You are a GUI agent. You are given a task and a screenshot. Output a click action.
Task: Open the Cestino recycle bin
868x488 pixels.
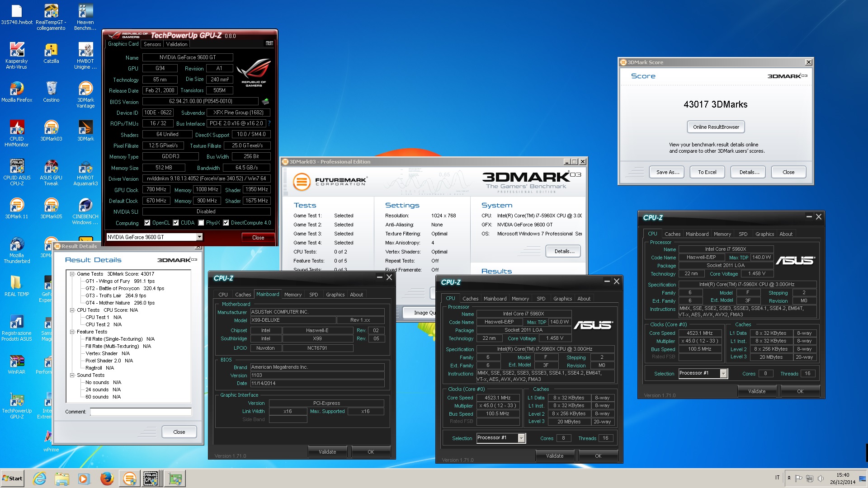tap(51, 92)
